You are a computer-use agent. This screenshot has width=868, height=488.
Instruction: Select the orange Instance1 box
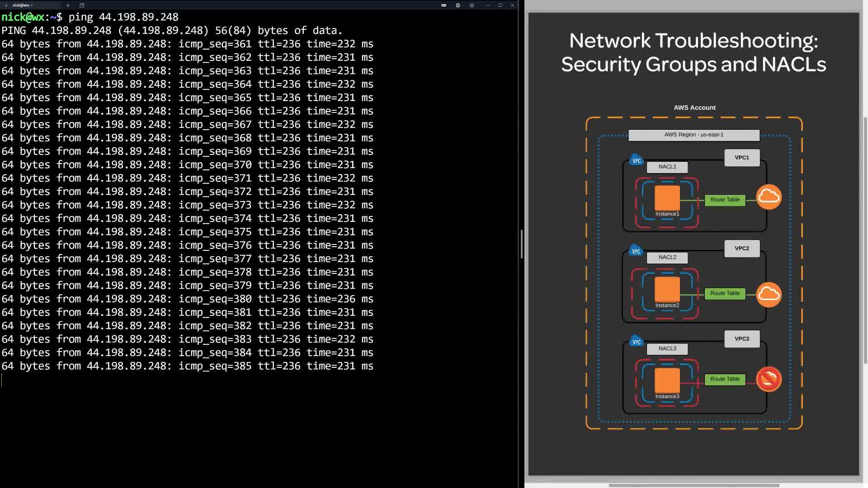[667, 197]
